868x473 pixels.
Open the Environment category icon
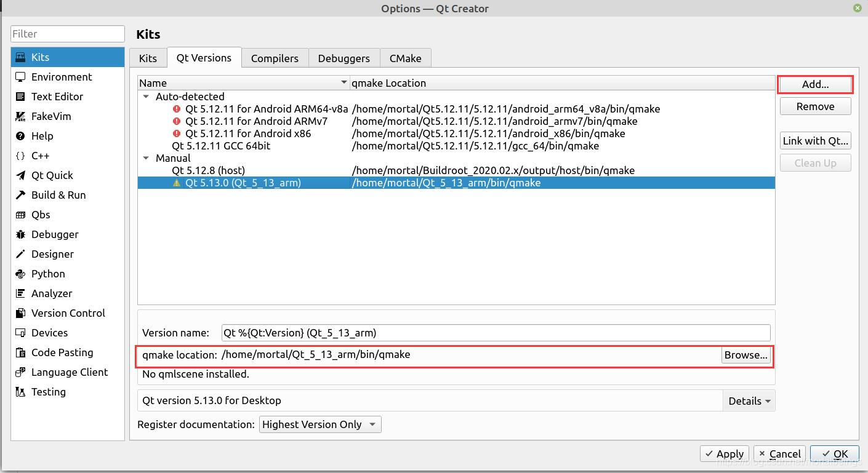tap(20, 77)
